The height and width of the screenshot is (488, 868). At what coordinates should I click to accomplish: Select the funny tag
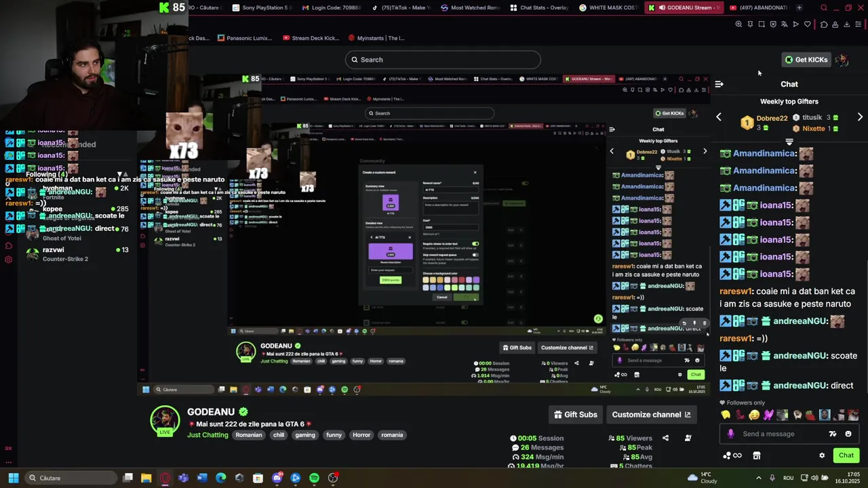point(334,435)
